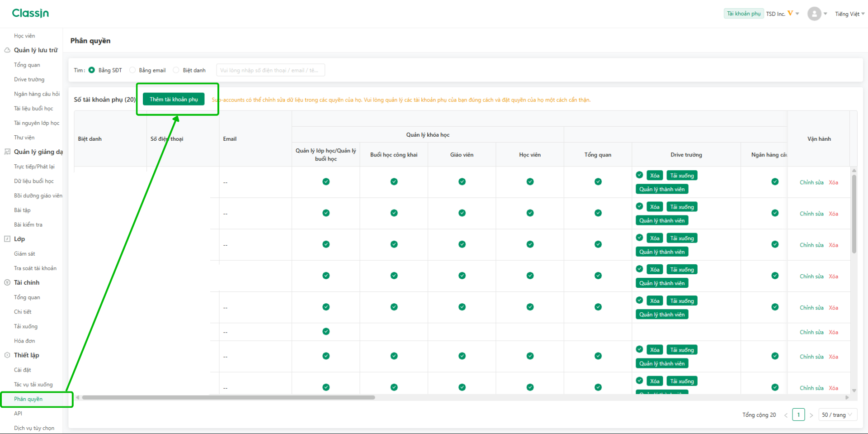The width and height of the screenshot is (868, 434).
Task: Click the ClassIn logo
Action: 30,13
